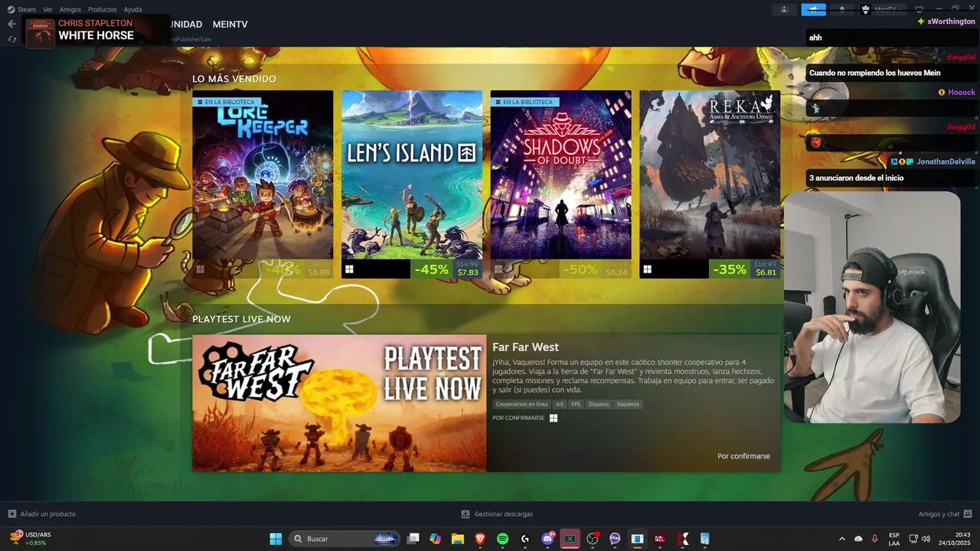This screenshot has height=551, width=980.
Task: Open the ESP LAA language switcher
Action: (x=894, y=539)
